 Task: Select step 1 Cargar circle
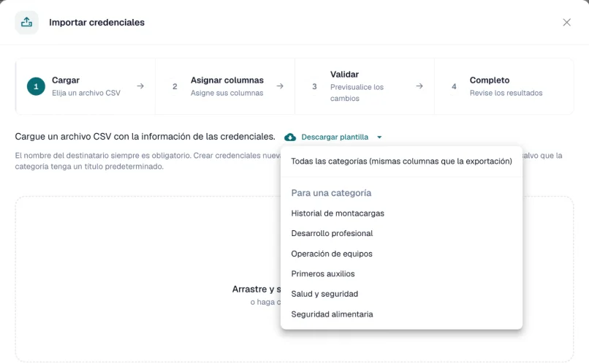(36, 86)
